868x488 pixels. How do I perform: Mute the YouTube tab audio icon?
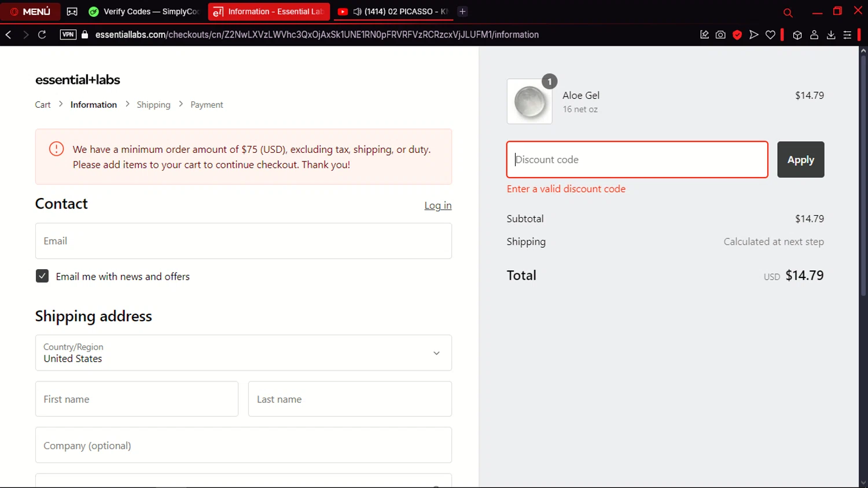coord(357,12)
